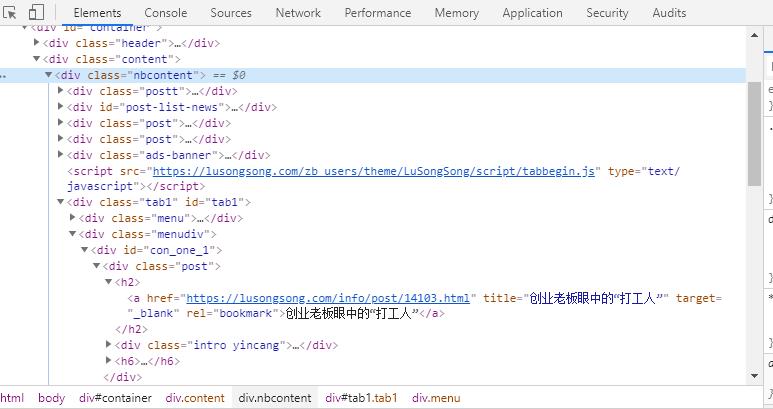Open the tabbegin.js script link
773x409 pixels.
(374, 171)
